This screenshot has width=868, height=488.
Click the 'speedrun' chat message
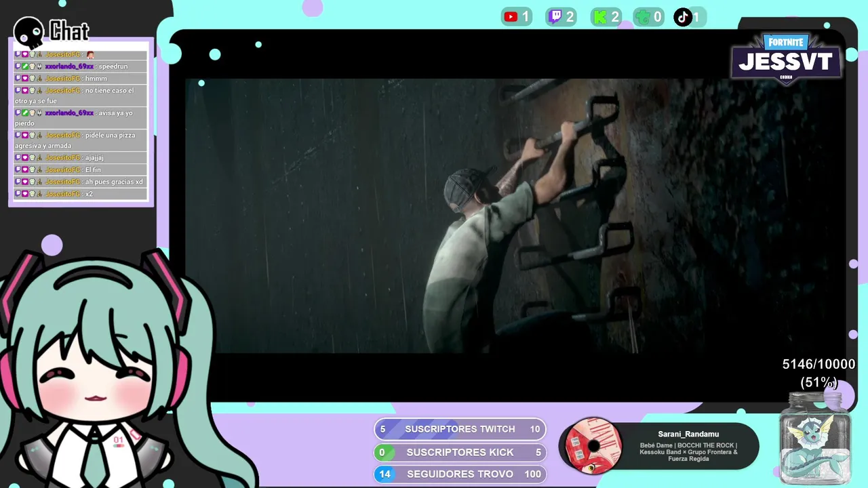point(81,66)
